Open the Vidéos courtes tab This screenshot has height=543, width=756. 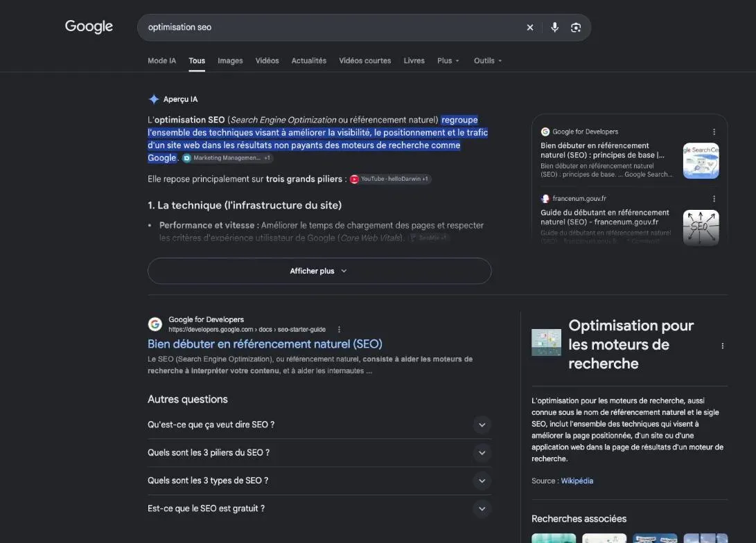coord(365,61)
